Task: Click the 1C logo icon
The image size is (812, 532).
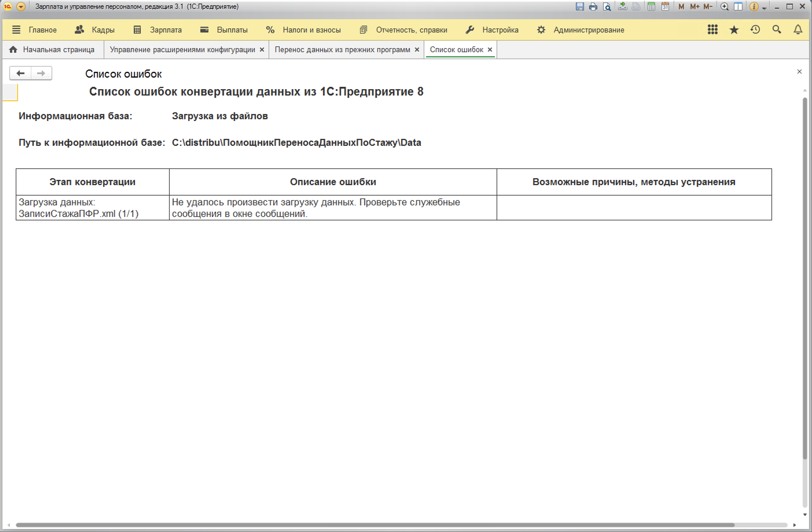Action: (x=7, y=6)
